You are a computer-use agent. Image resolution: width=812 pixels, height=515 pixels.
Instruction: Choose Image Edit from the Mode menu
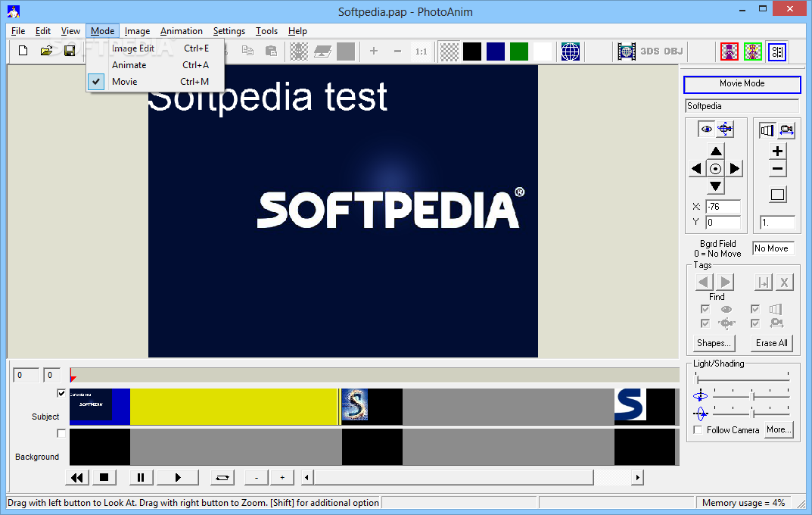pos(155,48)
